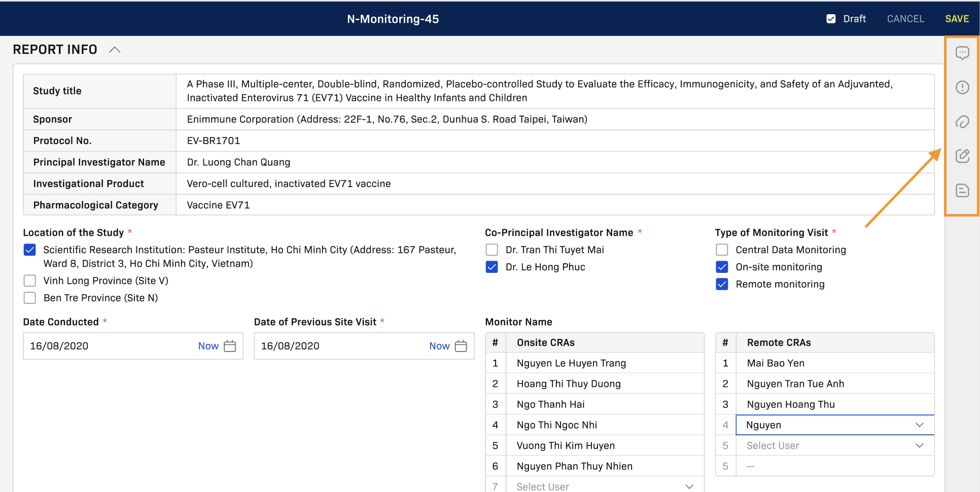This screenshot has width=980, height=492.
Task: Click the edit pencil icon in sidebar
Action: pyautogui.click(x=962, y=156)
